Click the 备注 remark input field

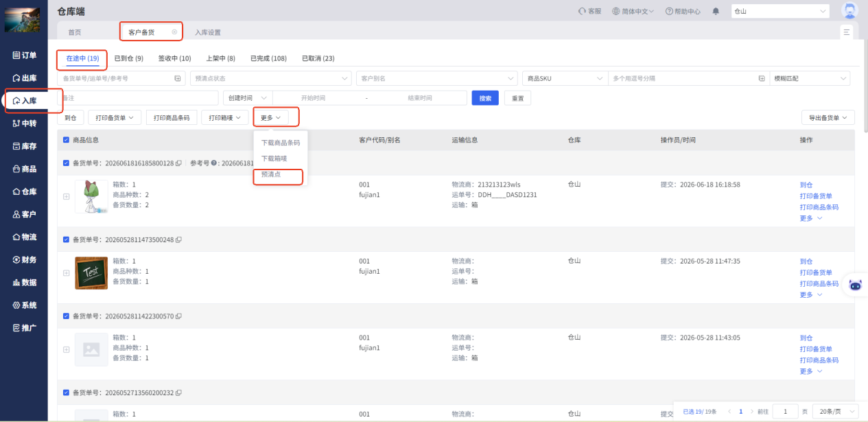click(138, 98)
